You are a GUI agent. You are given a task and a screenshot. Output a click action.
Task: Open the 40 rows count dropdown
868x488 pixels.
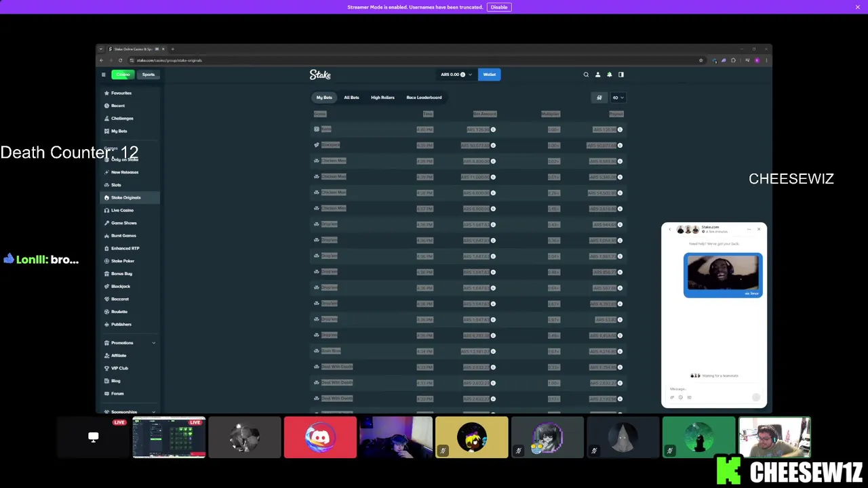click(618, 98)
